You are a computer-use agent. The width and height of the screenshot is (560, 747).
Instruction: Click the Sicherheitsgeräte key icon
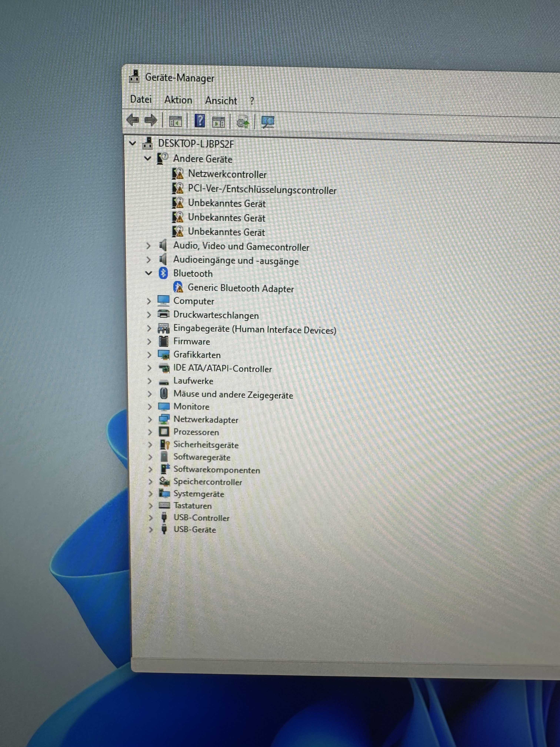(x=165, y=445)
